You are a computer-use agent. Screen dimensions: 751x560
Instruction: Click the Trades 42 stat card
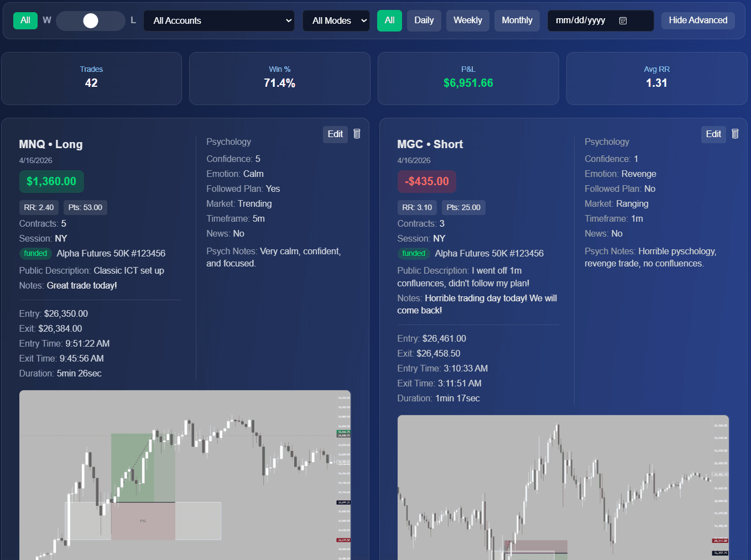91,78
